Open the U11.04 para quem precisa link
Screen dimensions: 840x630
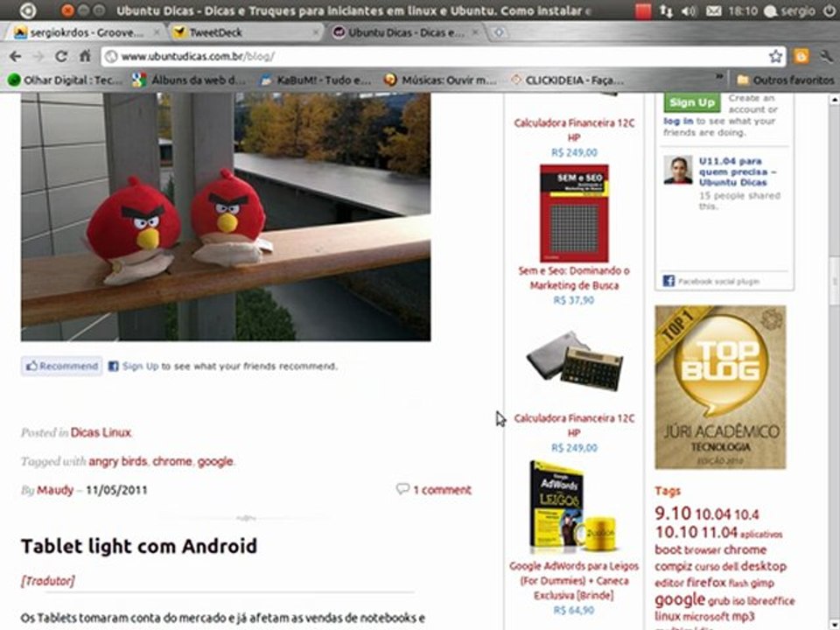737,171
